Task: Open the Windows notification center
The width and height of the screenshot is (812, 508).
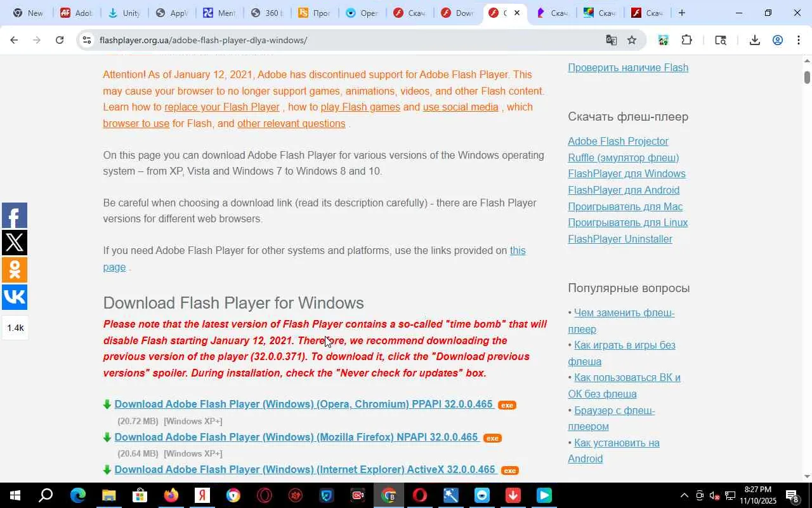Action: [x=793, y=495]
